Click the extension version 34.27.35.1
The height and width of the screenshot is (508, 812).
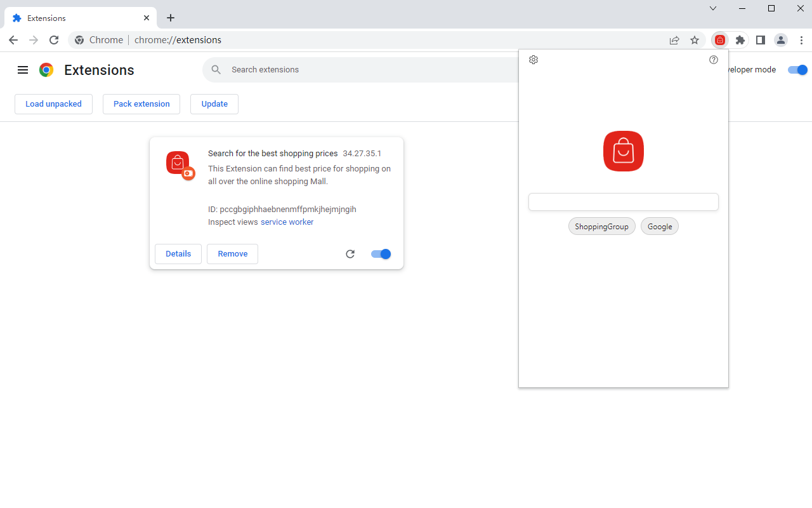(x=362, y=154)
